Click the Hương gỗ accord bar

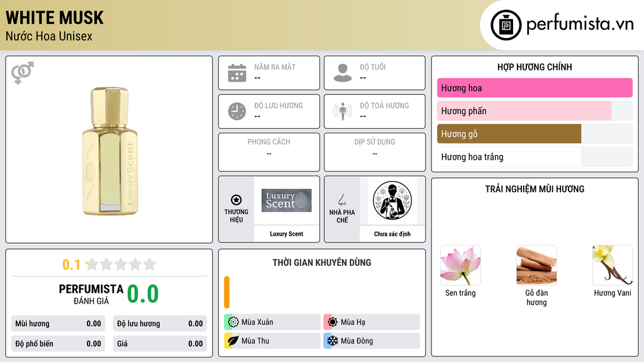point(535,134)
